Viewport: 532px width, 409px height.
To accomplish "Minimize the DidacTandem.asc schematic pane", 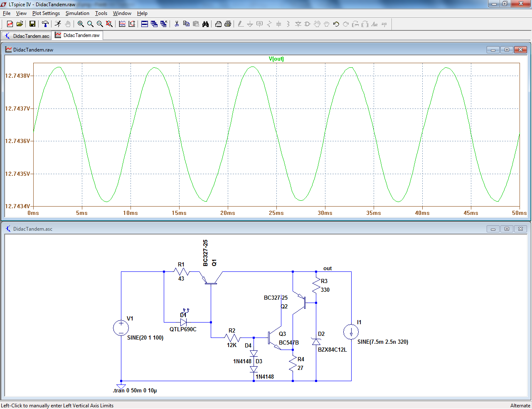I will coord(493,229).
